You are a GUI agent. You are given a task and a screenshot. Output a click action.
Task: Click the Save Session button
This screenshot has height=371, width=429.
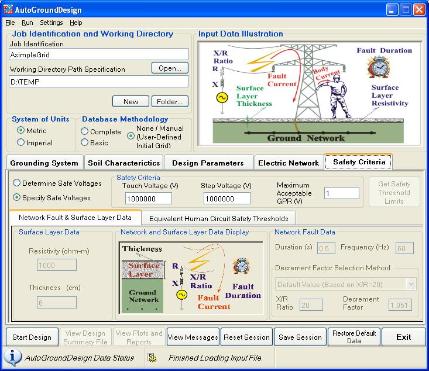[300, 337]
